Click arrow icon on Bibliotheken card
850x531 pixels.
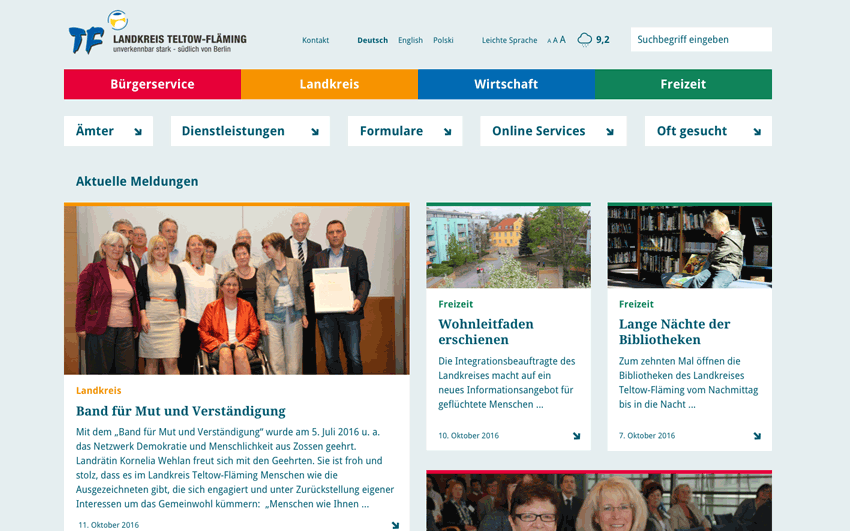coord(757,436)
